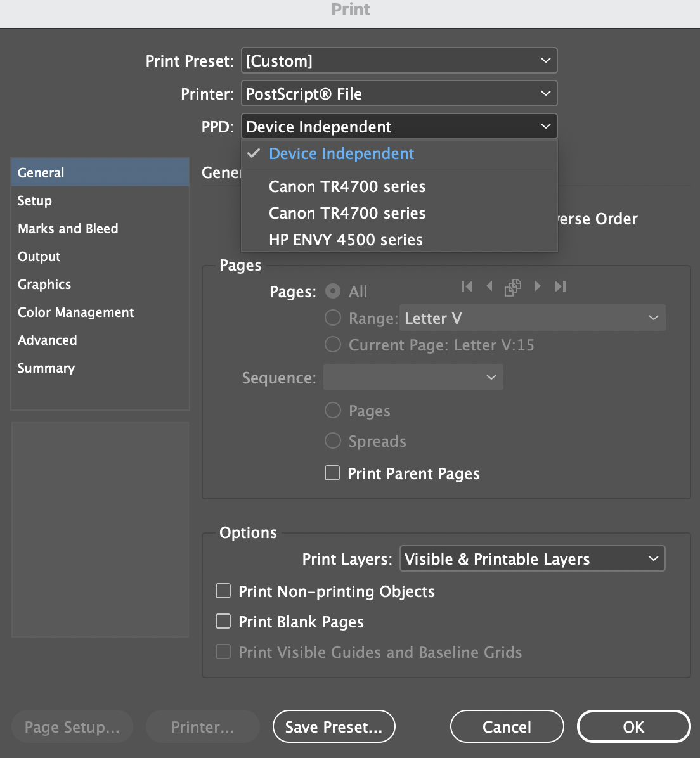The height and width of the screenshot is (758, 700).
Task: Select the first Canon TR4700 series entry
Action: point(347,186)
